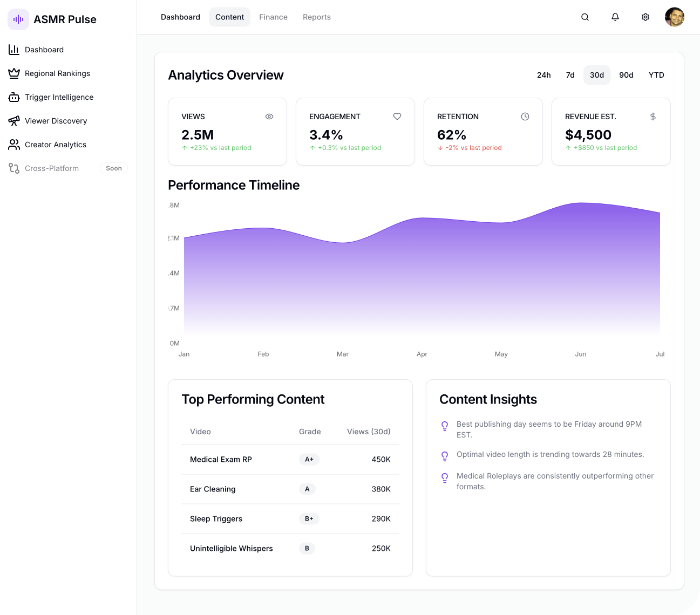Choose the 90d analytics range
The width and height of the screenshot is (700, 615).
point(626,75)
